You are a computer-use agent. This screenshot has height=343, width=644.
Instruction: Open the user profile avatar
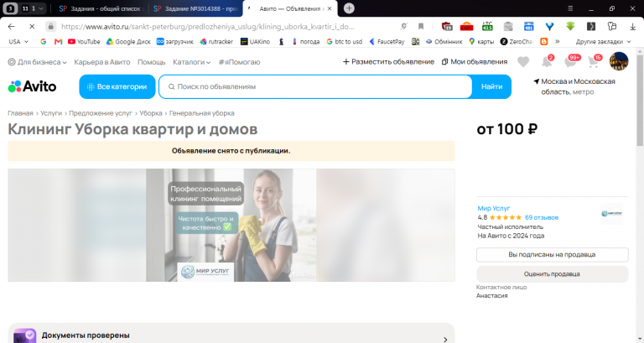pyautogui.click(x=619, y=61)
